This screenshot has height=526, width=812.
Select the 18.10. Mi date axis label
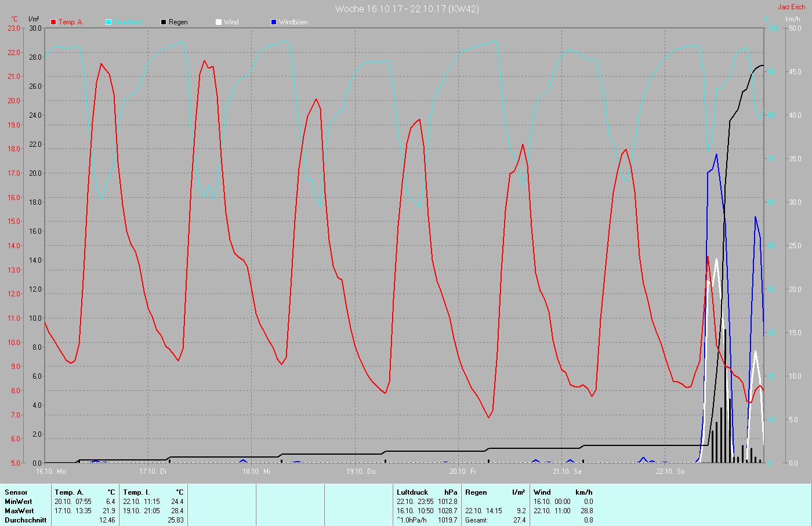coord(256,471)
